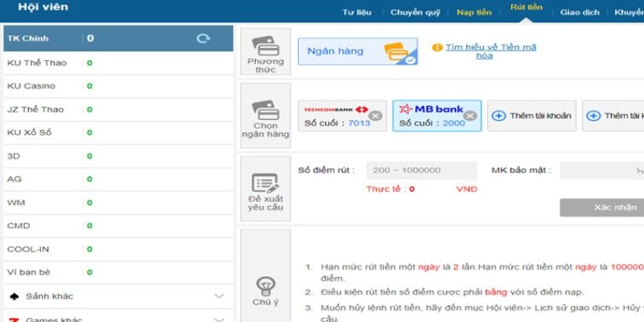This screenshot has height=322, width=644.
Task: Select Ngân hàng withdrawal method
Action: tap(357, 52)
